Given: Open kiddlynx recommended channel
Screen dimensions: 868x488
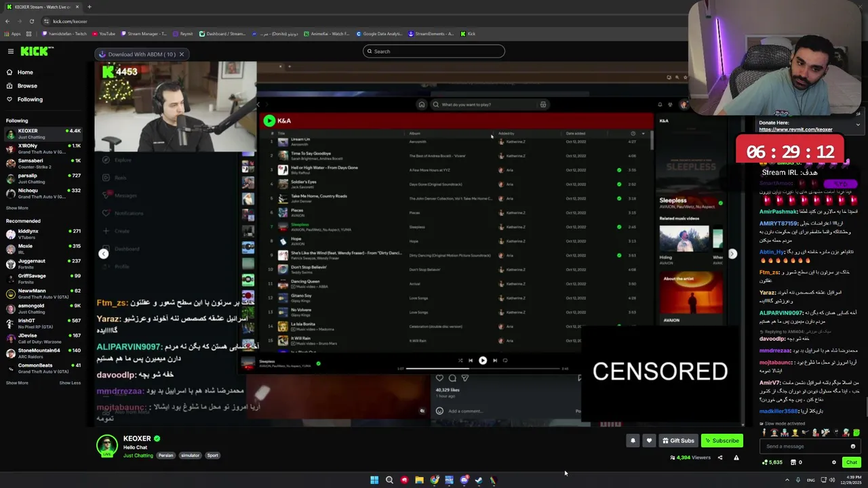Looking at the screenshot, I should [42, 234].
